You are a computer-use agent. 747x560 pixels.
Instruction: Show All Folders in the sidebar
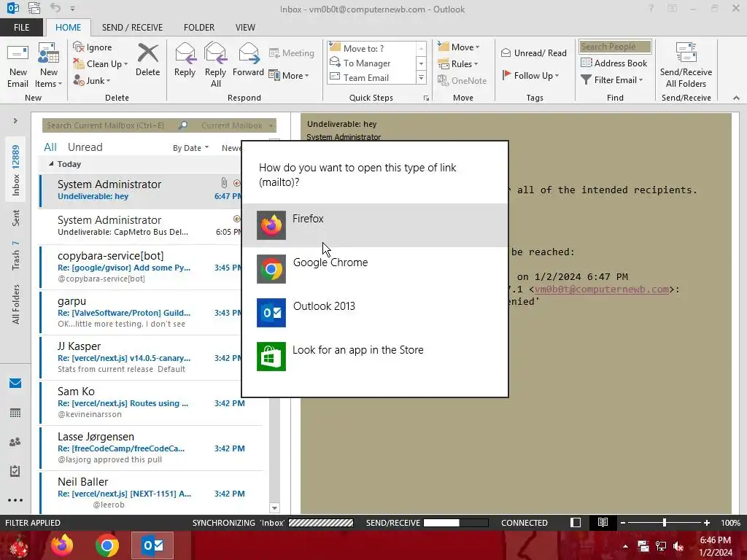coord(16,304)
